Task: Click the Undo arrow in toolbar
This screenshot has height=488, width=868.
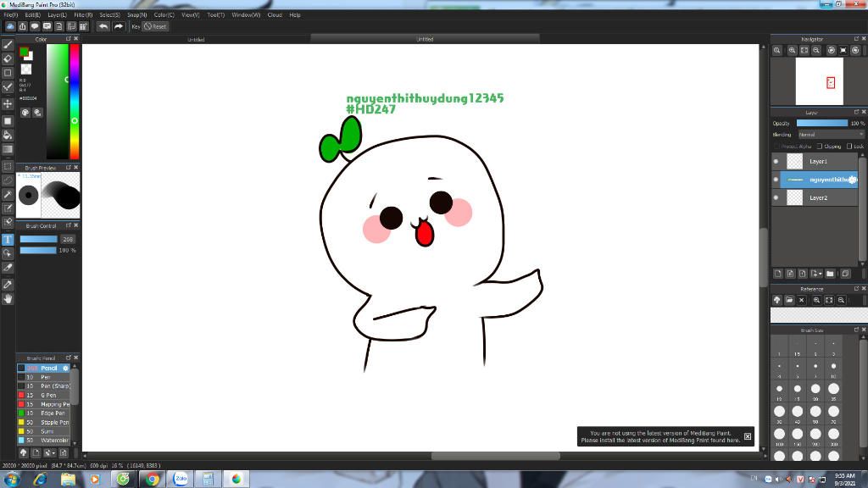Action: point(103,26)
